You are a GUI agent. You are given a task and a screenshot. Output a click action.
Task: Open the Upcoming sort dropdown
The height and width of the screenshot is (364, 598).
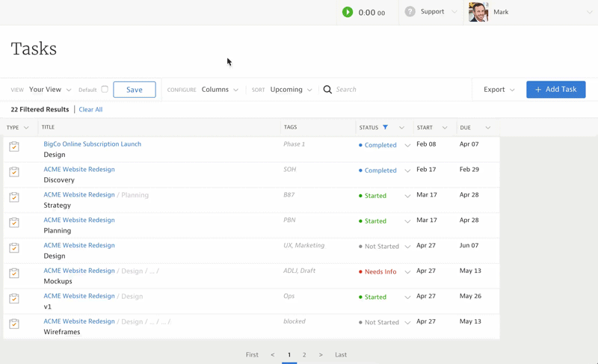(291, 90)
